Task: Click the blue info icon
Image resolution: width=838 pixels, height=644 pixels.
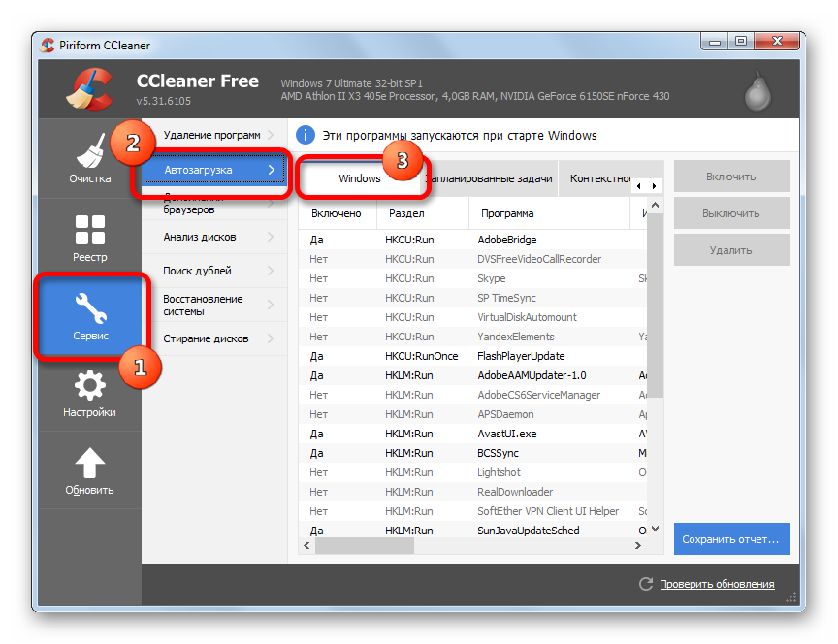Action: pyautogui.click(x=305, y=135)
